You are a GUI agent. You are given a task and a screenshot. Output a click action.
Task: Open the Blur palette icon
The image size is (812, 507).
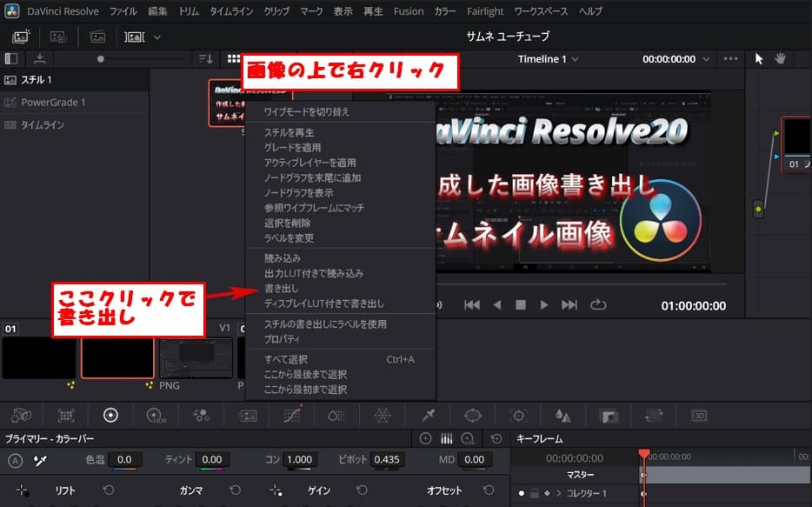click(x=562, y=416)
